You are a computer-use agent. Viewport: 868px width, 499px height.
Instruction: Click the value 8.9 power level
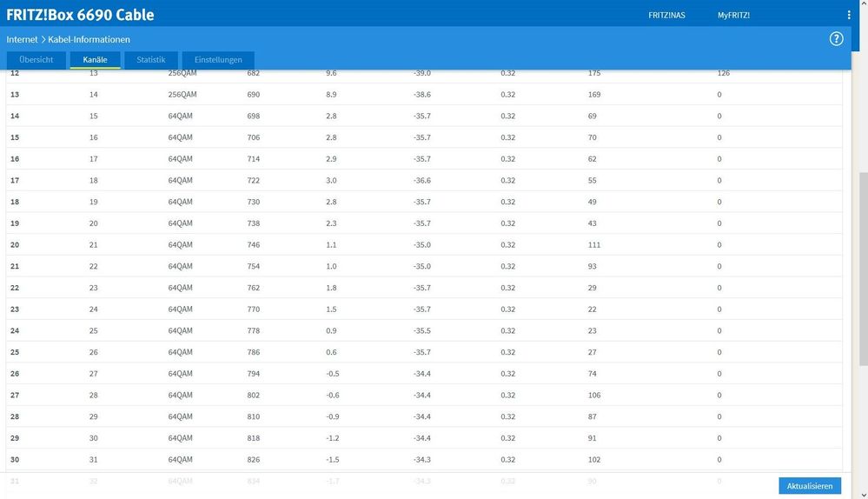coord(331,95)
